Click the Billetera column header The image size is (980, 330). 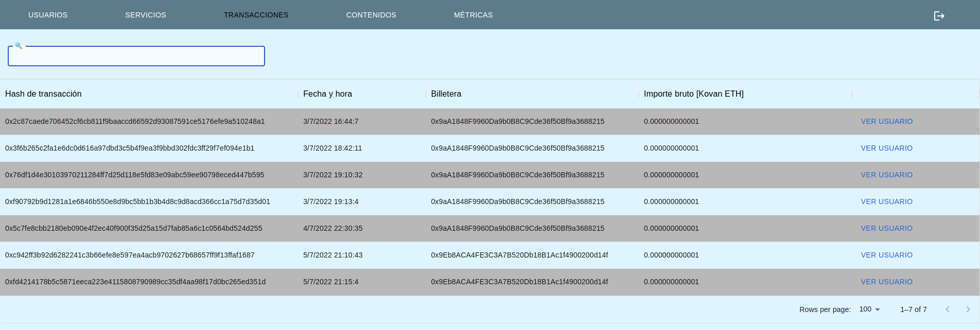tap(446, 94)
